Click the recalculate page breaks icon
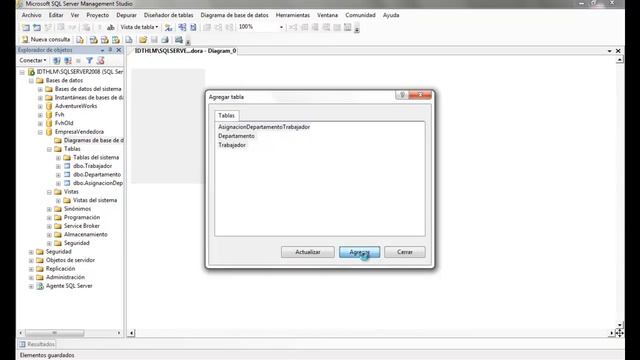 [x=193, y=27]
